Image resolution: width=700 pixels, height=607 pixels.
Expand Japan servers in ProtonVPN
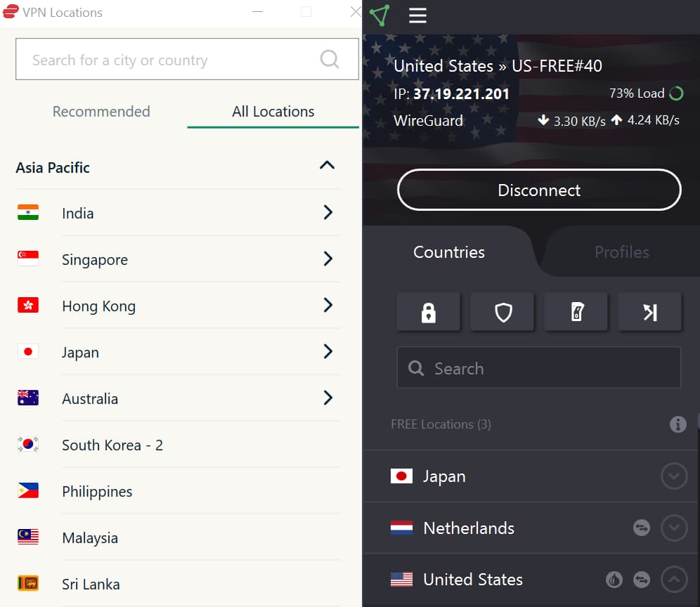[x=674, y=476]
